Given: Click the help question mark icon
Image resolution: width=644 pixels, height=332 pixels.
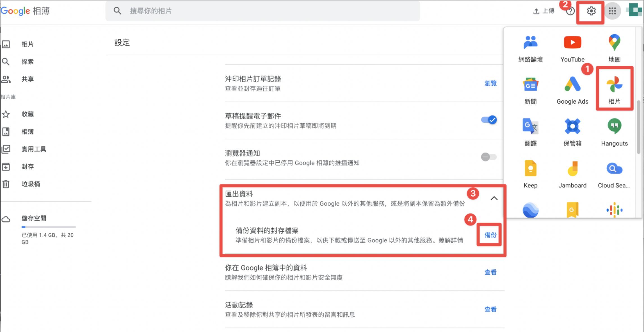Looking at the screenshot, I should pyautogui.click(x=570, y=12).
